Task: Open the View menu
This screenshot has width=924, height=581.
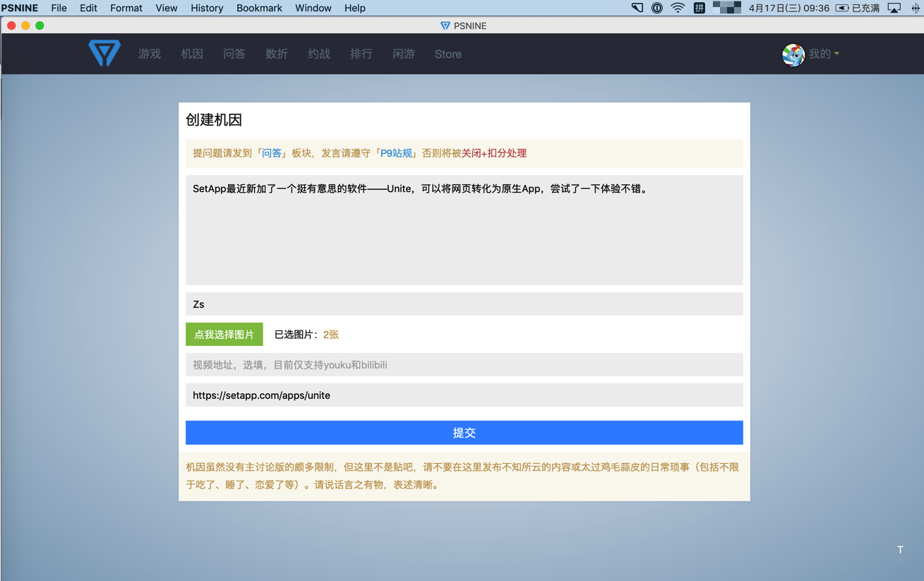Action: point(167,8)
